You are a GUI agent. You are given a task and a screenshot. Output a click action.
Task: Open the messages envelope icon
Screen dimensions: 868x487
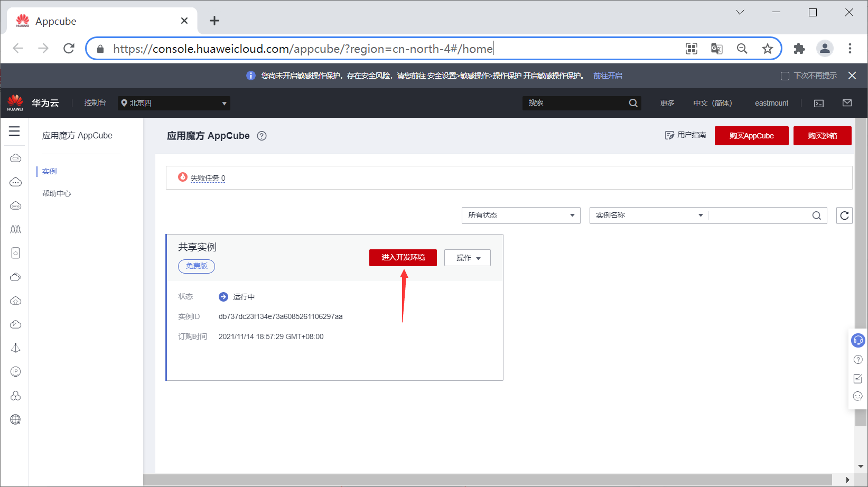point(847,103)
